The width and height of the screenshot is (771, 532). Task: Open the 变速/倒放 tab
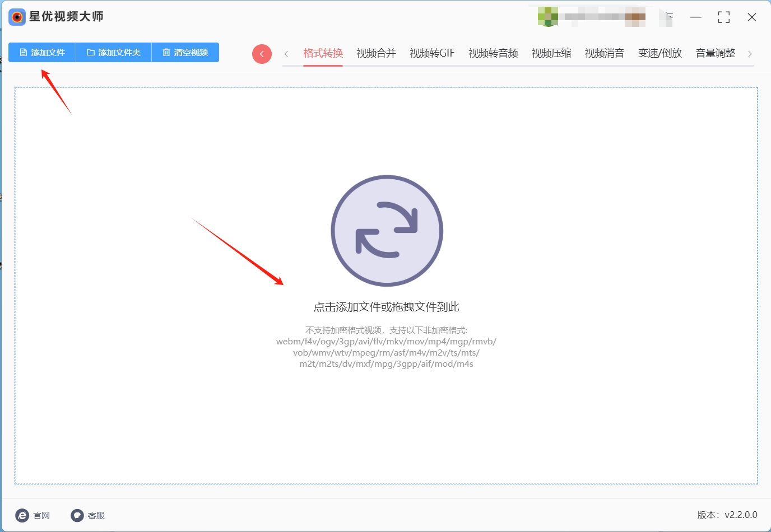[660, 53]
